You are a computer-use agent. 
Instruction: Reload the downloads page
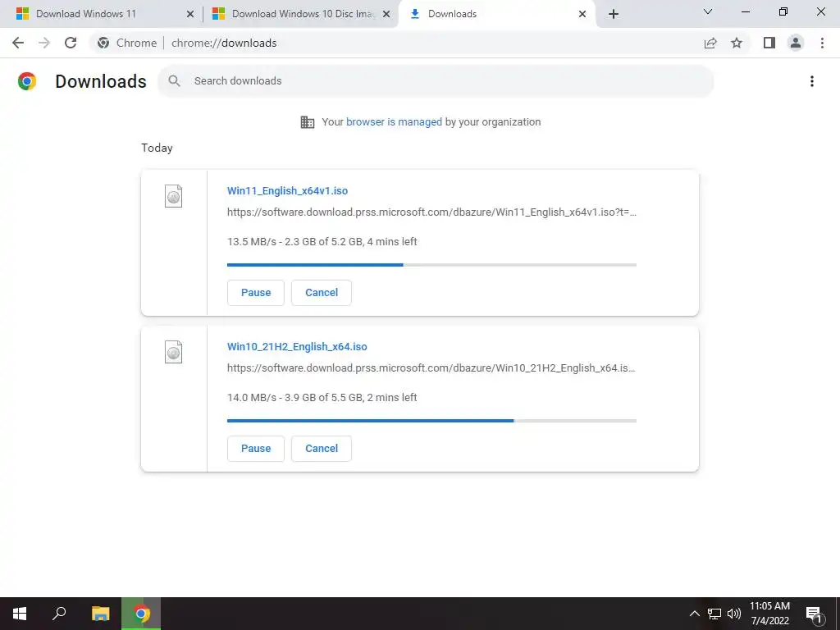pyautogui.click(x=71, y=43)
